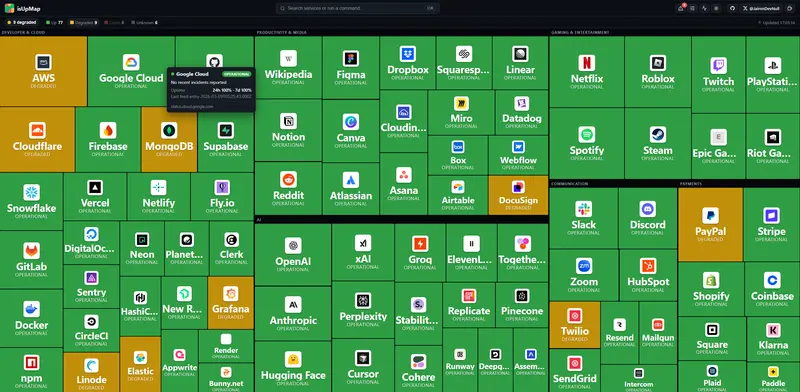
Task: Open the DocuSign degraded tile
Action: pyautogui.click(x=518, y=195)
